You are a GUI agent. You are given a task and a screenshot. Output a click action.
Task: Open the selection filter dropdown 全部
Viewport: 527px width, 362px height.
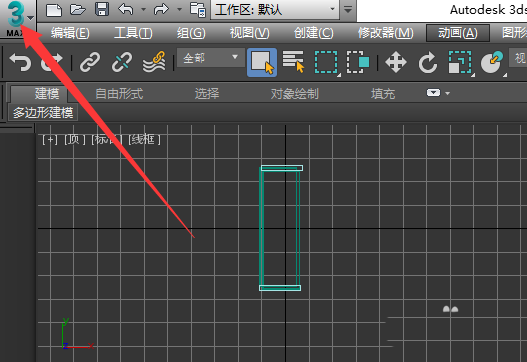tap(211, 58)
